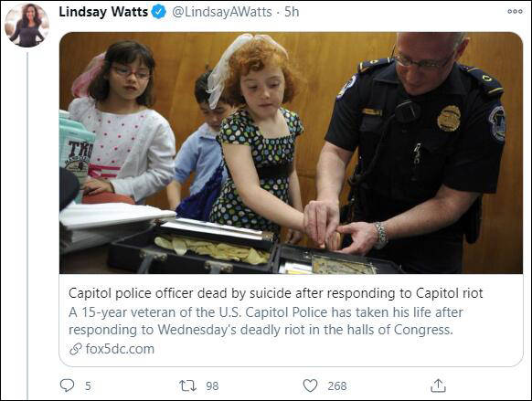Click the like count 268

(x=337, y=386)
